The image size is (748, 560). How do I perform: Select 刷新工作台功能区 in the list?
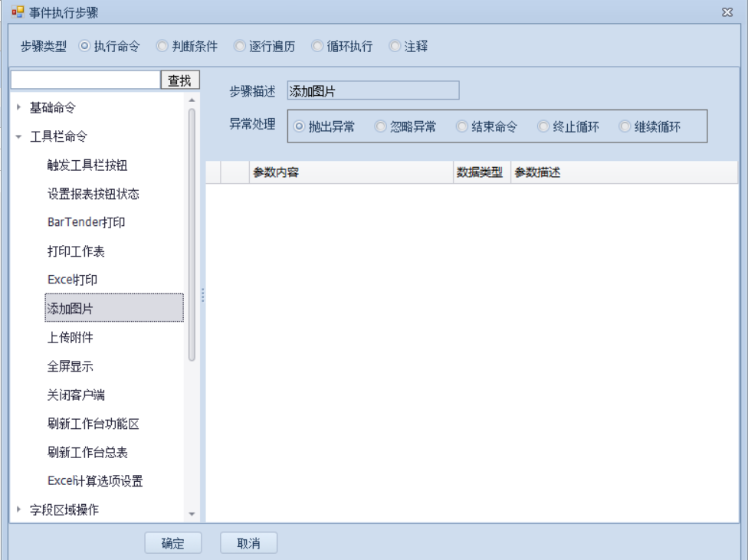point(93,424)
